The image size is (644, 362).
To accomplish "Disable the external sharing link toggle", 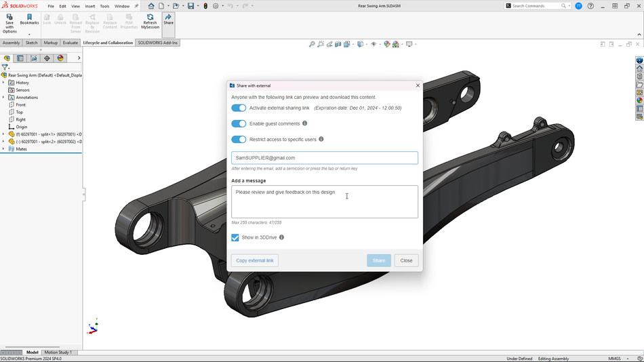I will point(239,108).
